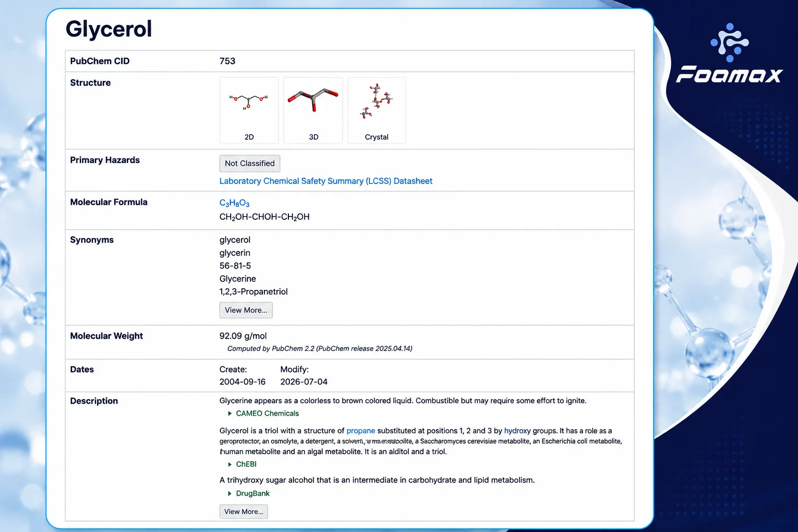Open the hydroxy link in description
Image resolution: width=798 pixels, height=532 pixels.
click(x=517, y=431)
